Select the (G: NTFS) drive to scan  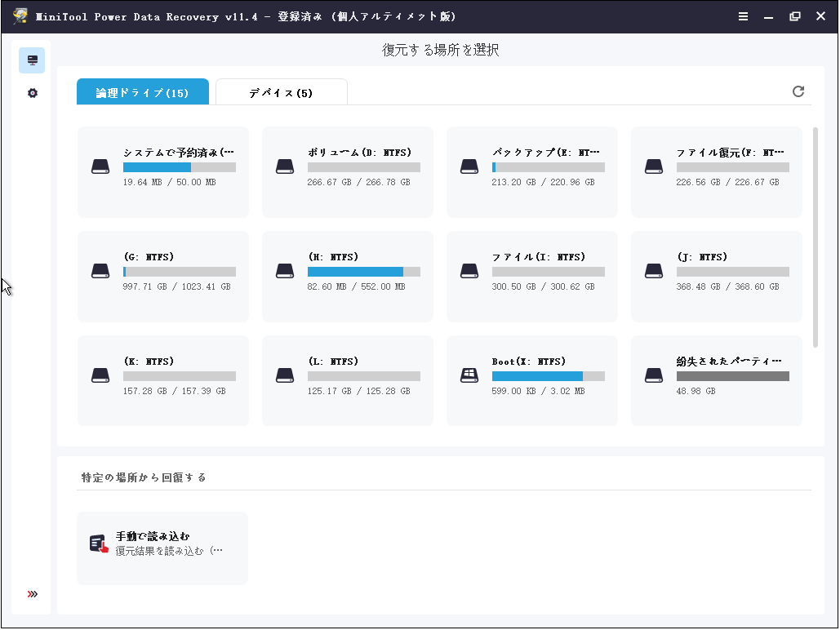coord(162,276)
